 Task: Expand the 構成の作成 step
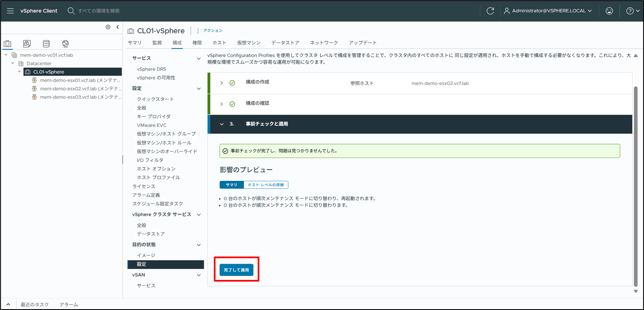point(221,83)
